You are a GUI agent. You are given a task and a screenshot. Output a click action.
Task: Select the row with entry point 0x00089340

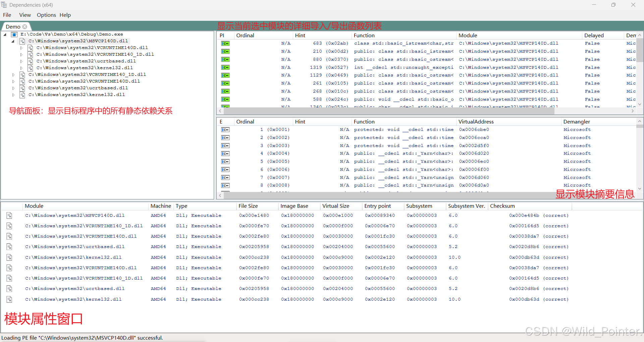click(x=322, y=215)
